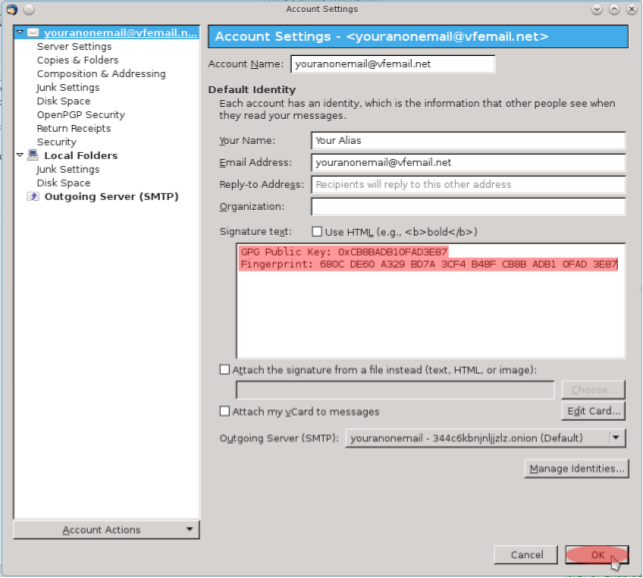Open the Account Actions dropdown
643x578 pixels.
(105, 530)
